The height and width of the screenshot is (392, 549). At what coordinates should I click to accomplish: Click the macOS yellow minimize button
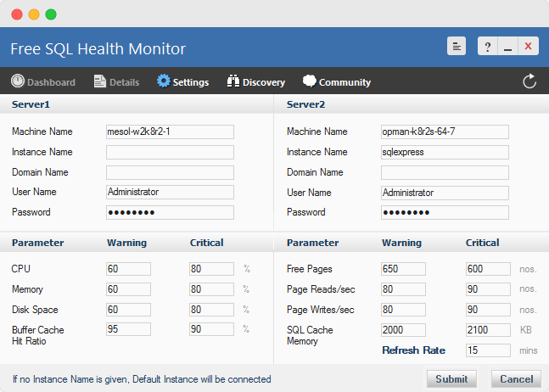(x=34, y=14)
